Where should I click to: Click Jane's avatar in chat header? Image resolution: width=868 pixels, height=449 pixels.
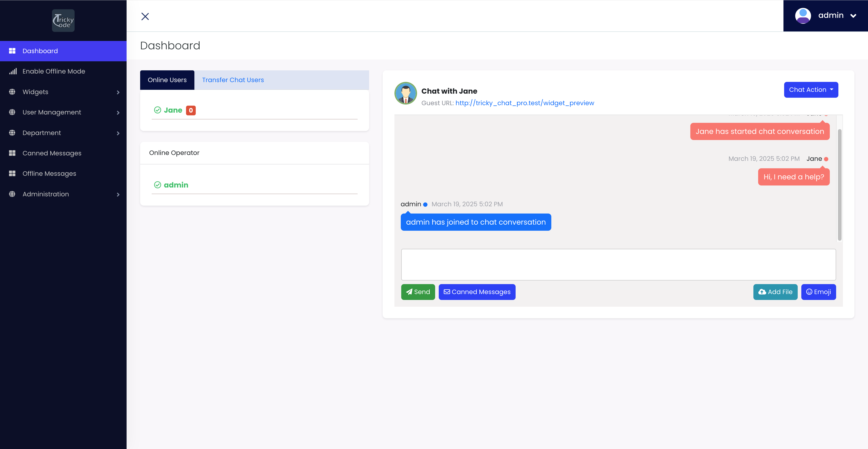click(405, 93)
